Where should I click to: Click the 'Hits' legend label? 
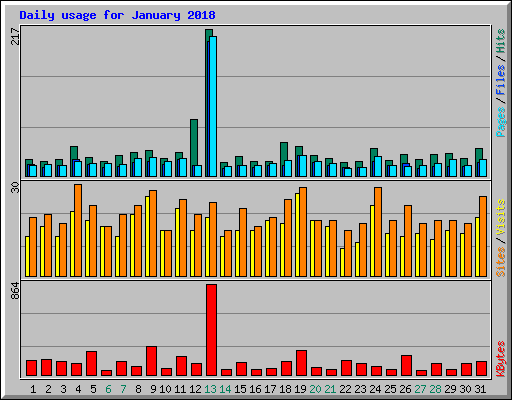(x=500, y=41)
